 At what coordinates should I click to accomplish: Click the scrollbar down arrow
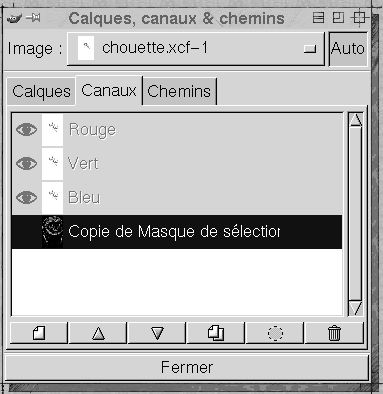coord(356,308)
